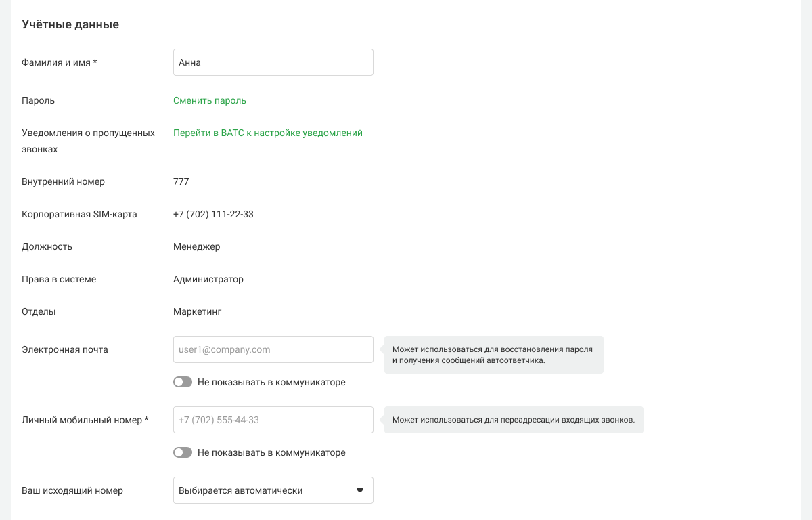The height and width of the screenshot is (520, 812).
Task: Click the "Учётные данные" section heading
Action: point(70,24)
